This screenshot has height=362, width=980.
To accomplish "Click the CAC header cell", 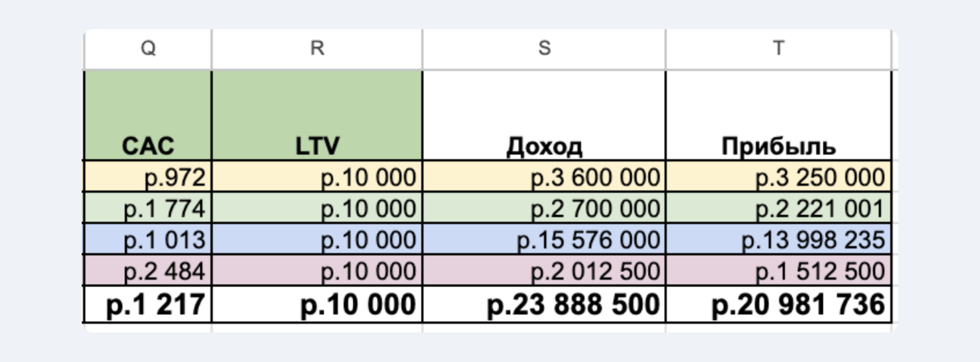I will click(148, 115).
